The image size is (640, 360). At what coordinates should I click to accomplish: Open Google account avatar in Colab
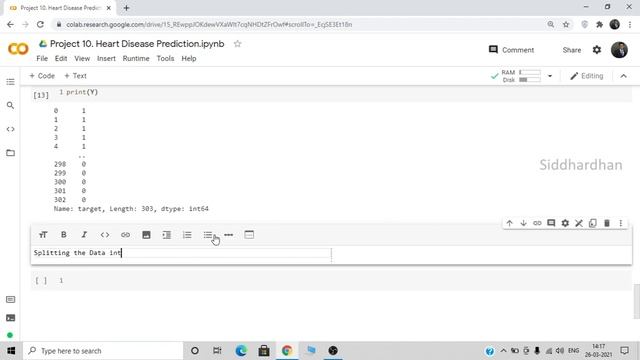(619, 50)
